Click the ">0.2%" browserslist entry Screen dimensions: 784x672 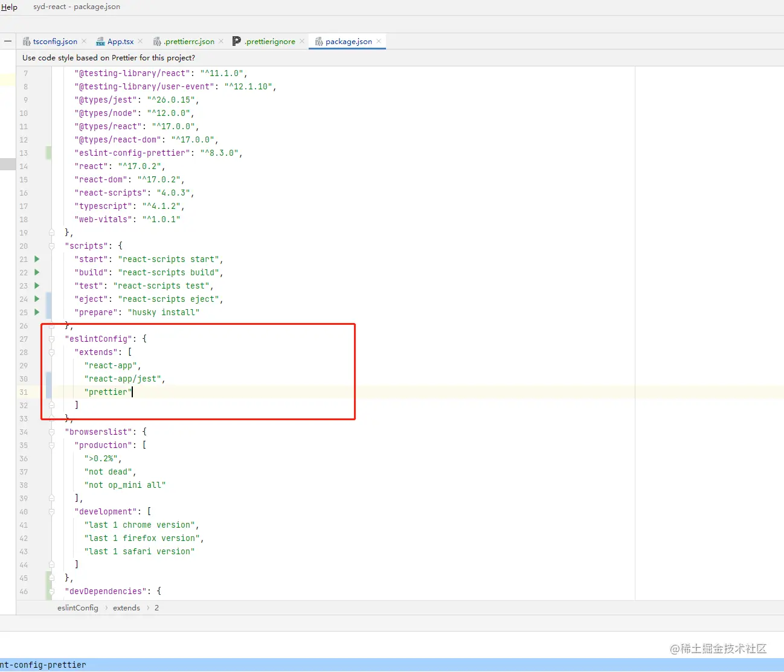pyautogui.click(x=101, y=458)
